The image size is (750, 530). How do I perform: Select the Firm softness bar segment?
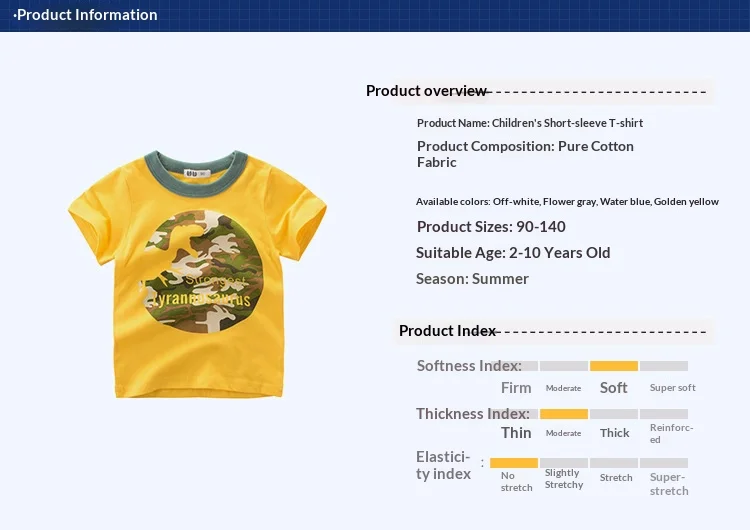point(514,366)
